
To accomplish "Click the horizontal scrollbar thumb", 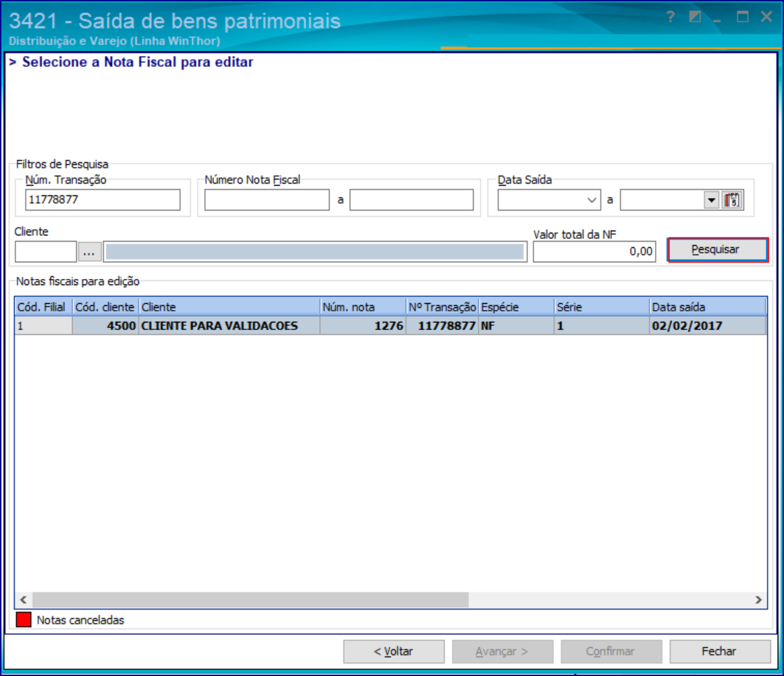I will [x=251, y=599].
